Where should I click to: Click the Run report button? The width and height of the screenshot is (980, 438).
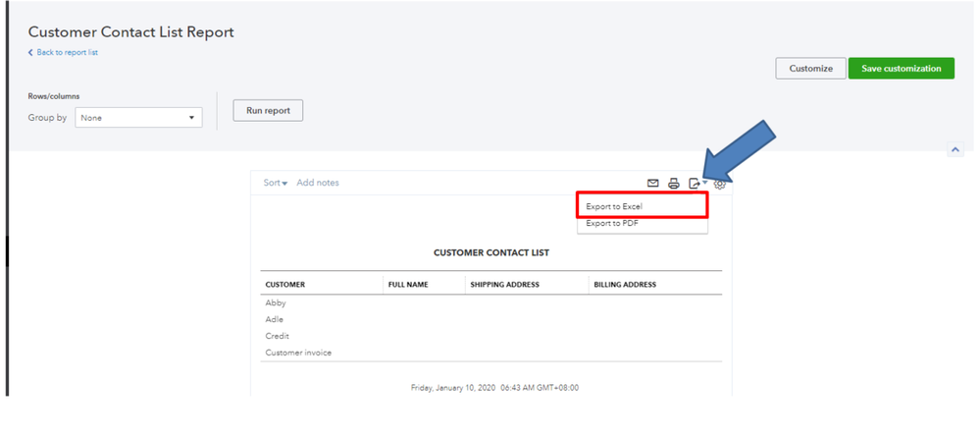tap(268, 110)
